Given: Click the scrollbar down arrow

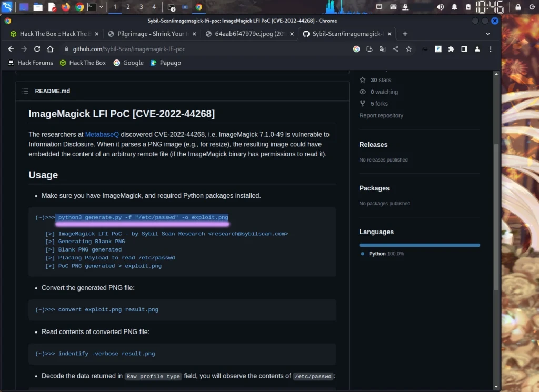Looking at the screenshot, I should (x=496, y=387).
